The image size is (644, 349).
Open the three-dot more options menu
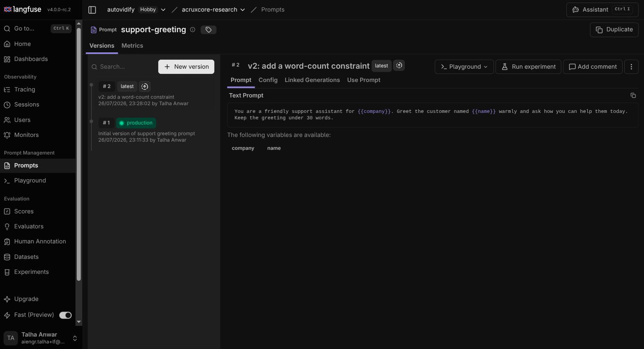pyautogui.click(x=631, y=67)
